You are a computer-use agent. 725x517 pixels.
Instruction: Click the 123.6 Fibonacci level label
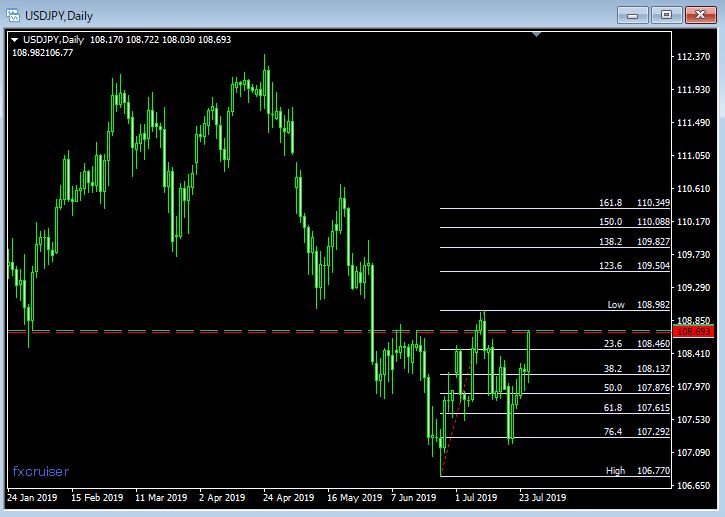coord(610,266)
